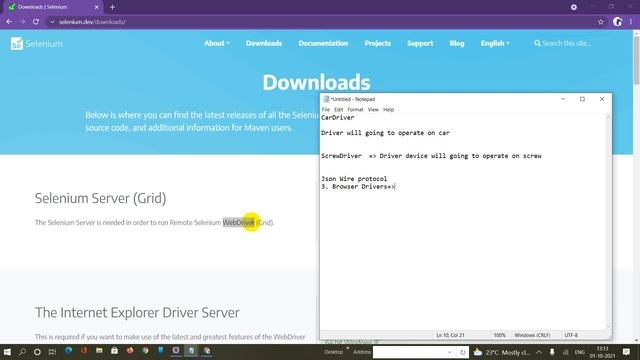
Task: Launch Microsoft Edge from the taskbar
Action: pyautogui.click(x=68, y=351)
